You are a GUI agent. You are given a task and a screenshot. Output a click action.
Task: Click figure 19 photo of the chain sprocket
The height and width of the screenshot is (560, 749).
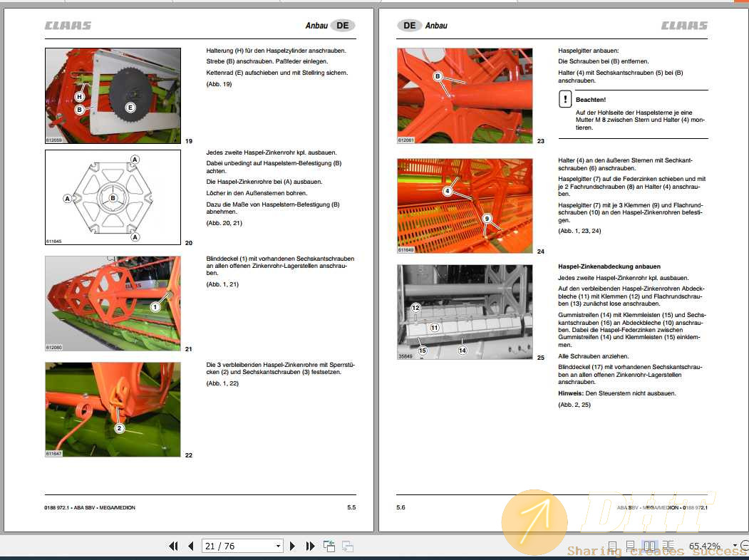point(113,95)
